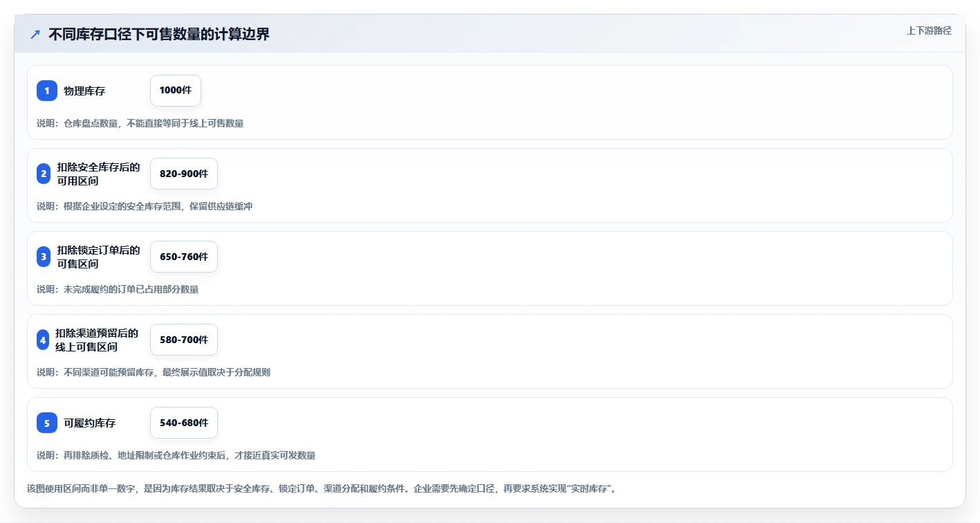The image size is (980, 523).
Task: Click the 扣除渠道预留后的线上可售区间 label
Action: pos(97,340)
